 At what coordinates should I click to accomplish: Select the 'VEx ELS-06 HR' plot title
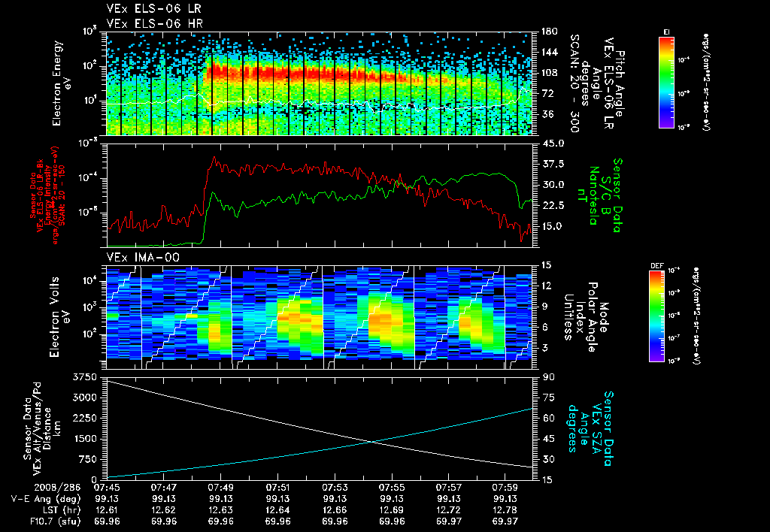pyautogui.click(x=155, y=23)
